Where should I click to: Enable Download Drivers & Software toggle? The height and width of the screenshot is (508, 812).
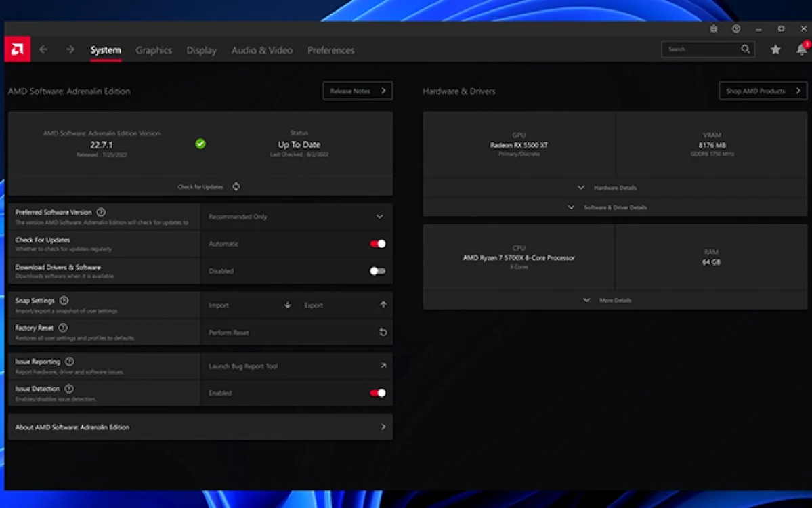click(x=377, y=271)
